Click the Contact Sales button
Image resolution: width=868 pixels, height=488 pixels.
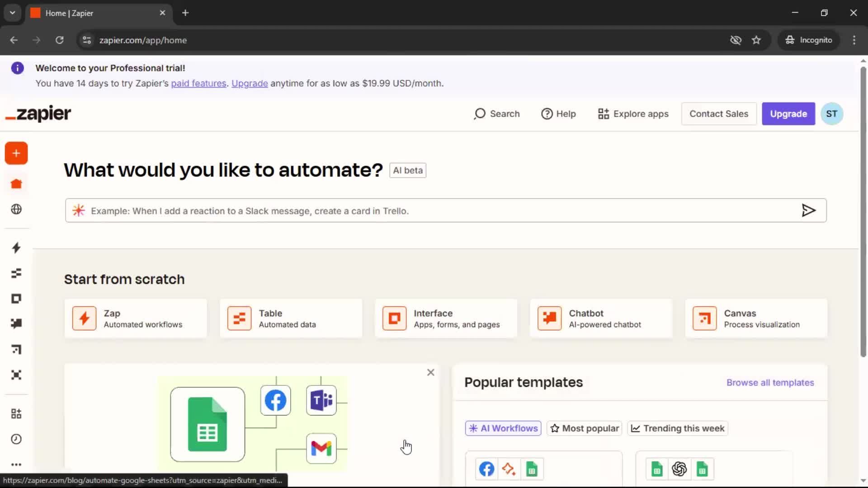(719, 114)
